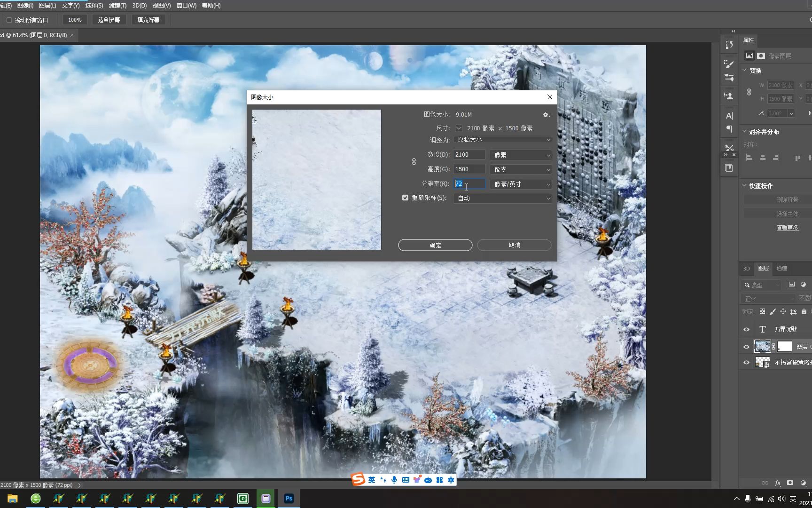The image size is (812, 508).
Task: Toggle the Resample (重新采样) checkbox
Action: 405,198
